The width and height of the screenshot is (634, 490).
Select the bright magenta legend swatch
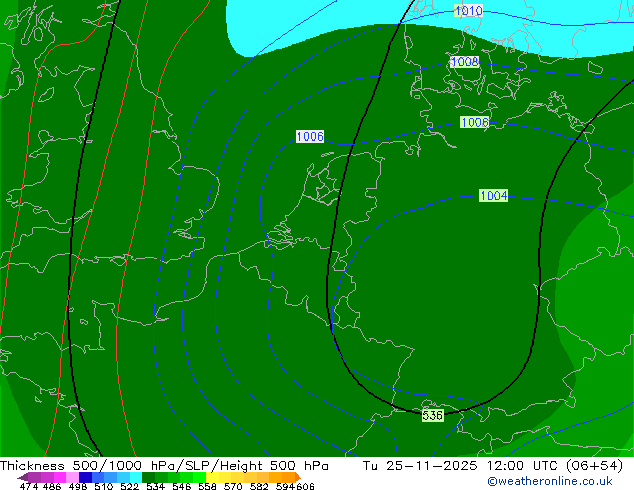click(59, 477)
